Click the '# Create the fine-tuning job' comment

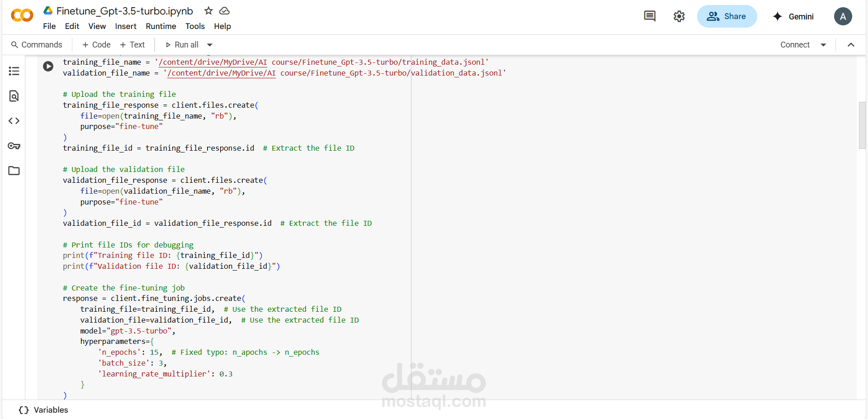[124, 288]
